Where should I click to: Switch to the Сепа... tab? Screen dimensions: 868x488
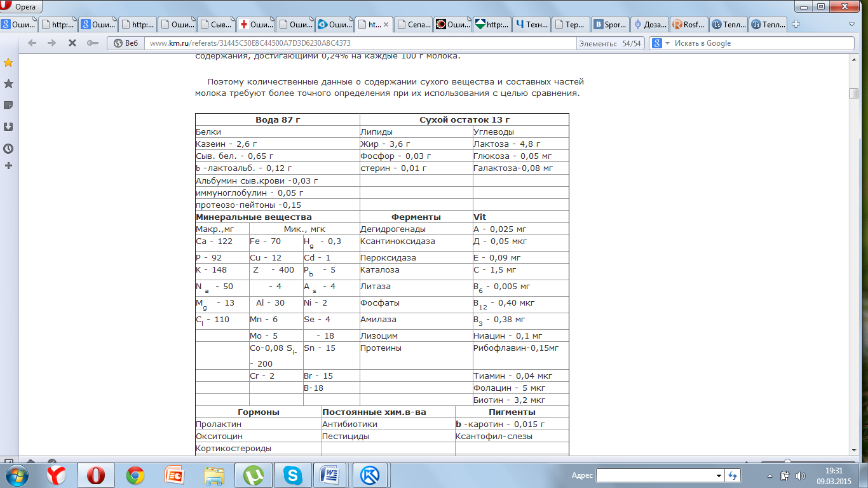[x=412, y=25]
